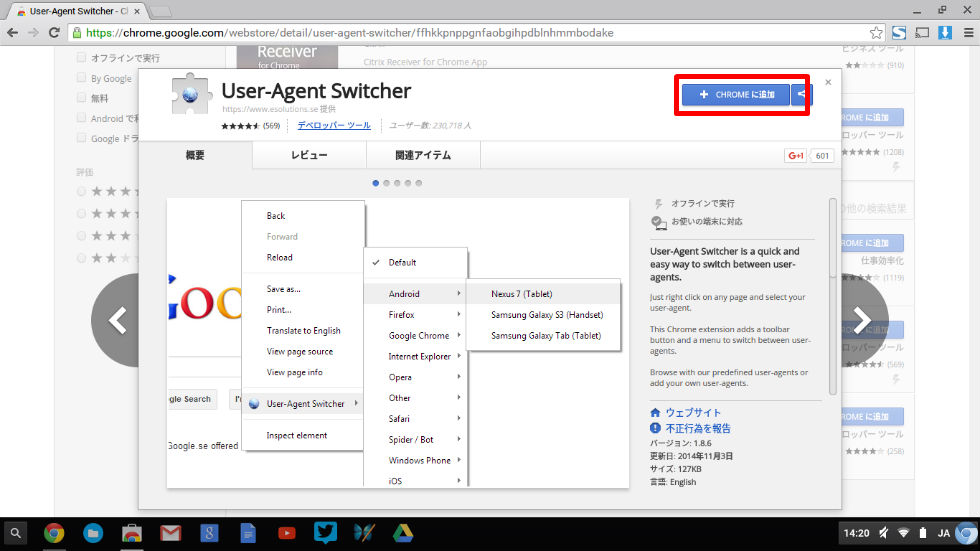
Task: Show the previous screenshot with the left arrow
Action: pyautogui.click(x=117, y=320)
